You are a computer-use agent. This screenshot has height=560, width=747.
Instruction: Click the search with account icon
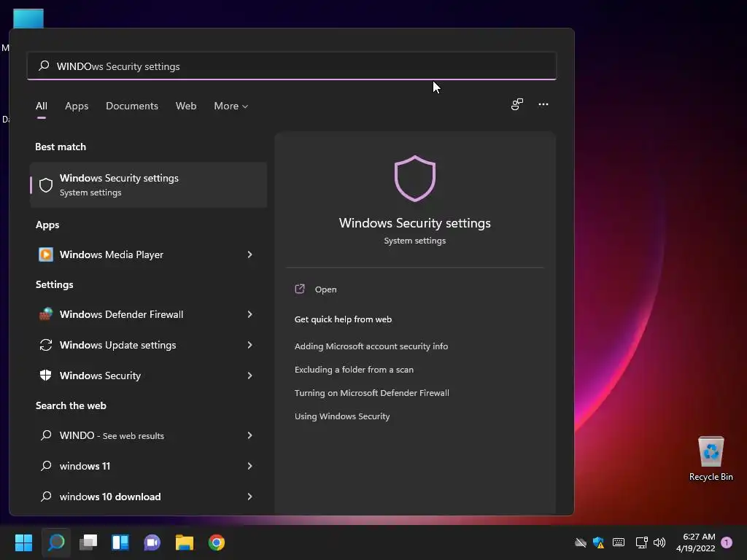(517, 104)
